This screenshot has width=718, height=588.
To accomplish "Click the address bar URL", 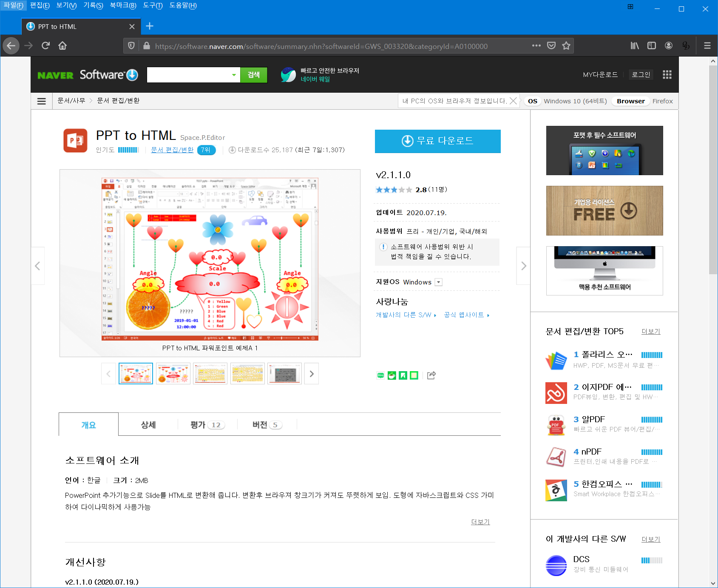I will point(321,46).
